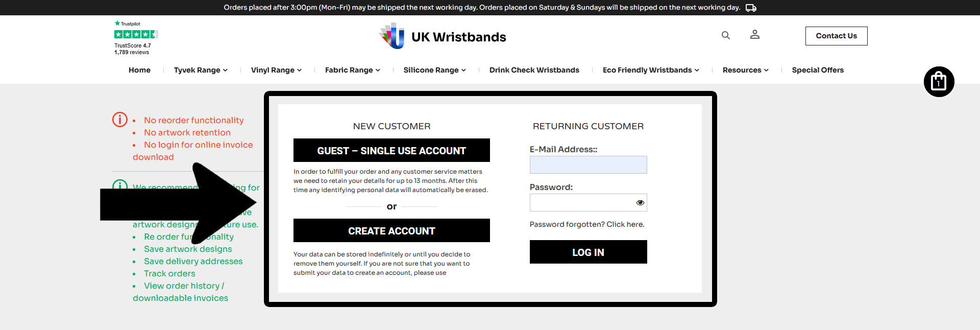Image resolution: width=980 pixels, height=330 pixels.
Task: Click the delivery truck icon in banner
Action: click(x=751, y=8)
